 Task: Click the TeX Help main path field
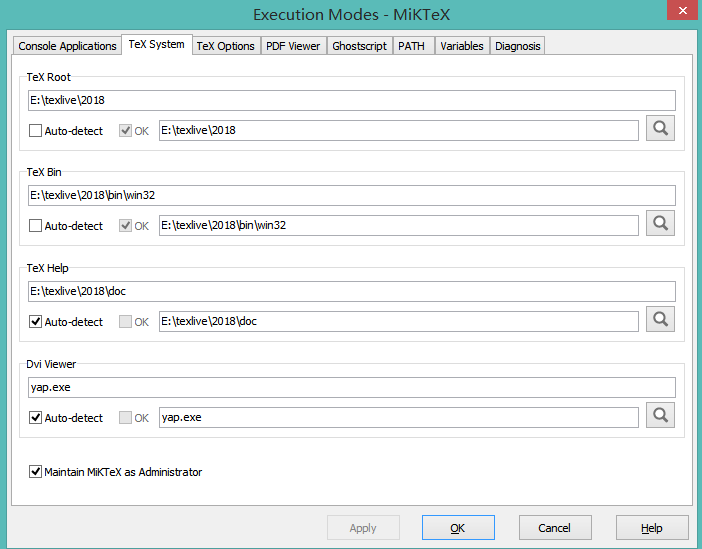(x=351, y=291)
